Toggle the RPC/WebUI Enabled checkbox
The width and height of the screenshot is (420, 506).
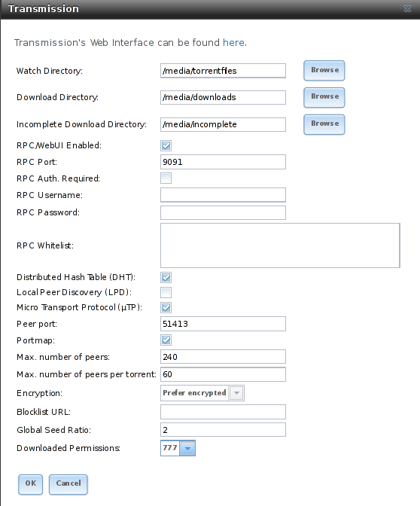point(166,145)
